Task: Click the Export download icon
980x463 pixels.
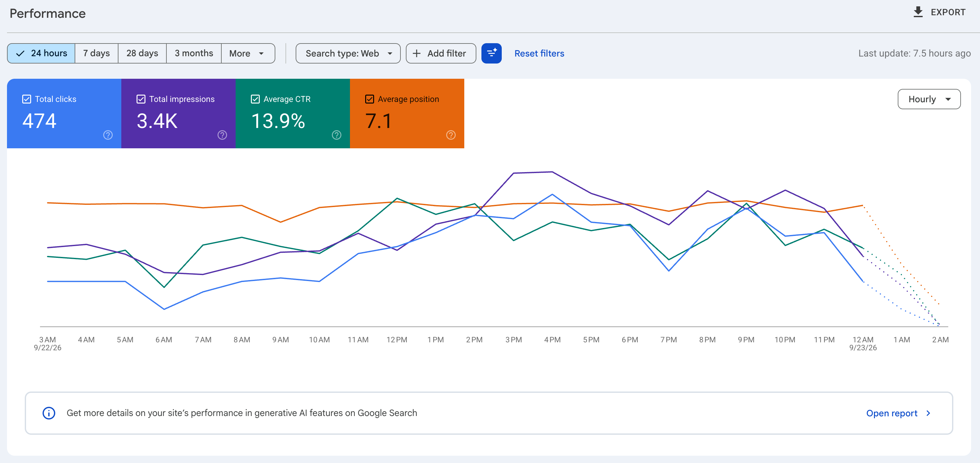Action: click(918, 12)
